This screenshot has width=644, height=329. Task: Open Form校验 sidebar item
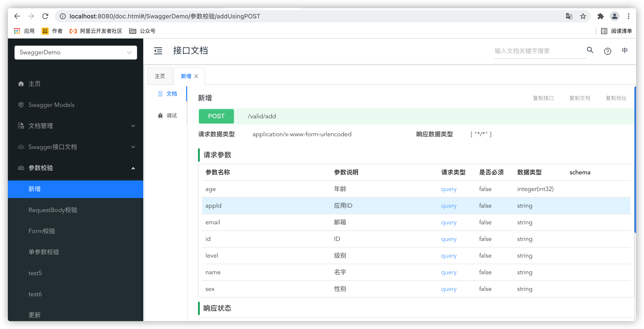(x=76, y=231)
